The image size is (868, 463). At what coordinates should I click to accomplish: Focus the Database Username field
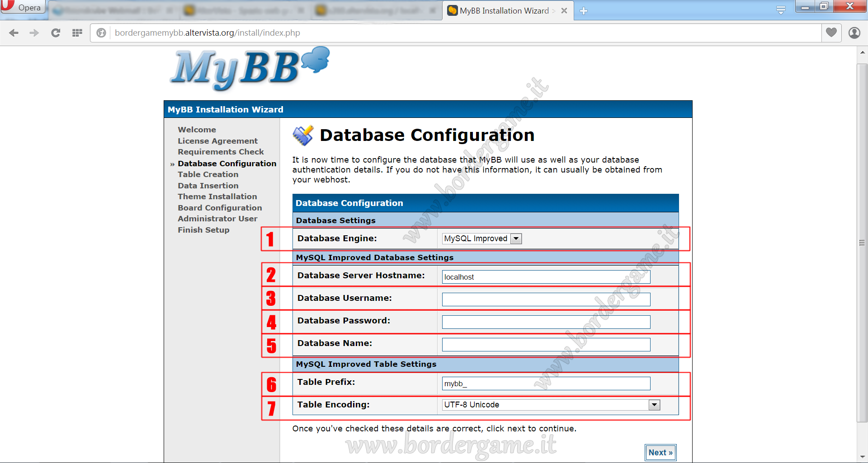pyautogui.click(x=546, y=299)
